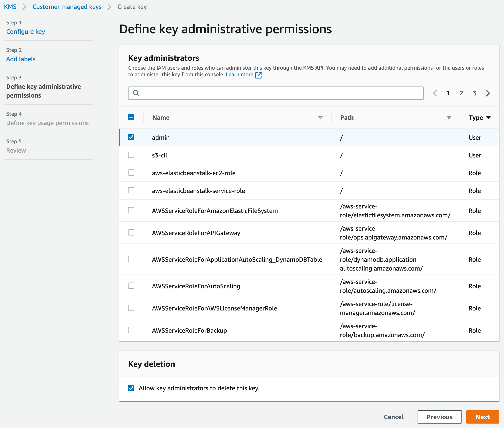The image size is (504, 428).
Task: Open the Type column sort dropdown
Action: (489, 117)
